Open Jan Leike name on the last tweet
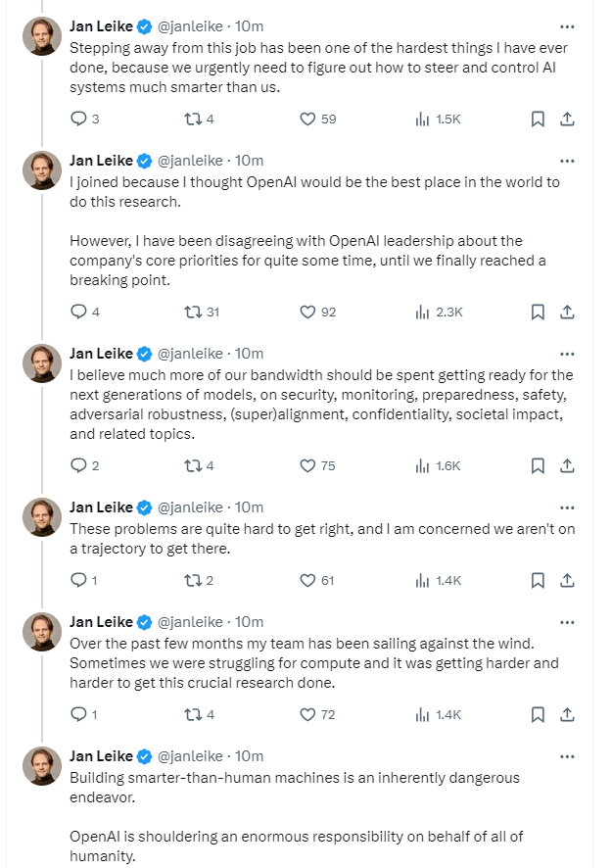 [100, 755]
